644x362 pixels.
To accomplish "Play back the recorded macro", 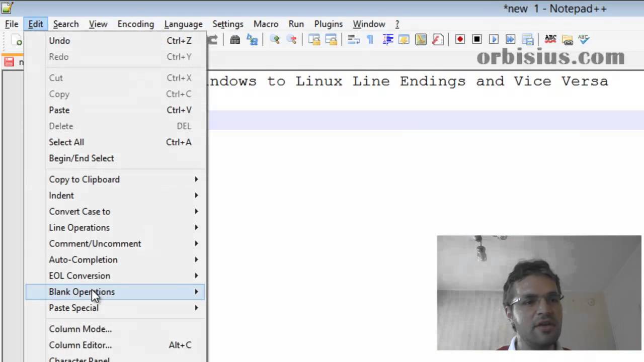I will pyautogui.click(x=494, y=39).
